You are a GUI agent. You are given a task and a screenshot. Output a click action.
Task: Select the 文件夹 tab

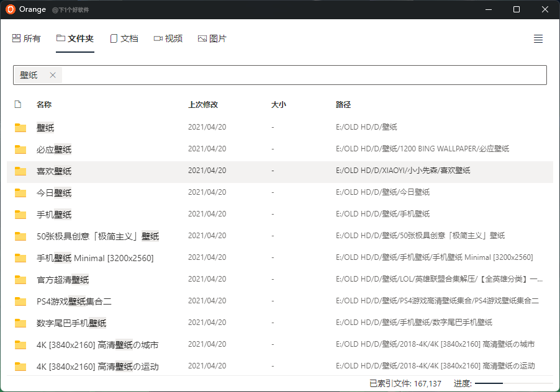75,38
